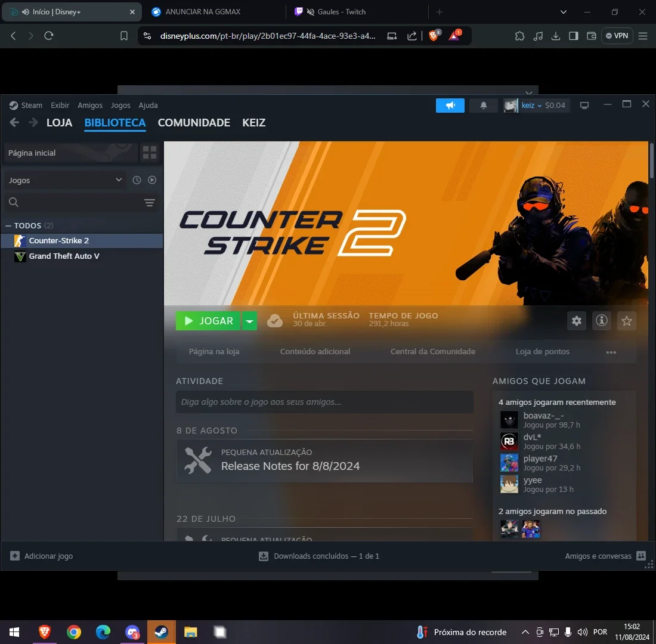Show Counter-Strike 2 game info
Image resolution: width=656 pixels, height=644 pixels.
click(602, 321)
